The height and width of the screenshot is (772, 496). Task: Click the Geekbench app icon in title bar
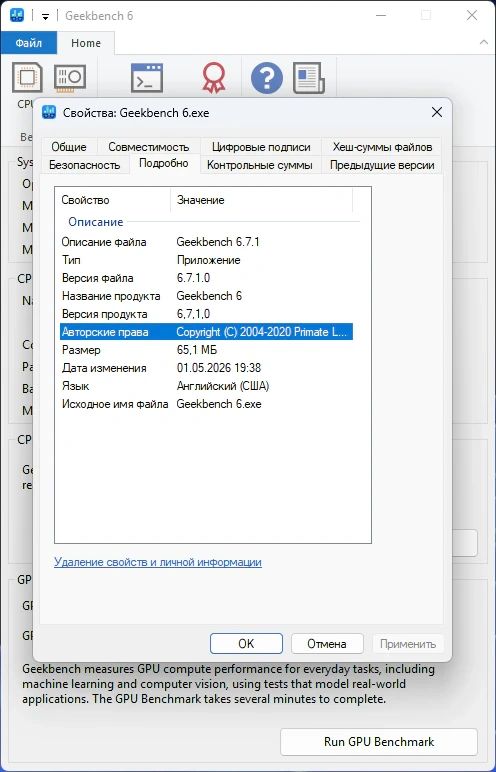tap(17, 15)
